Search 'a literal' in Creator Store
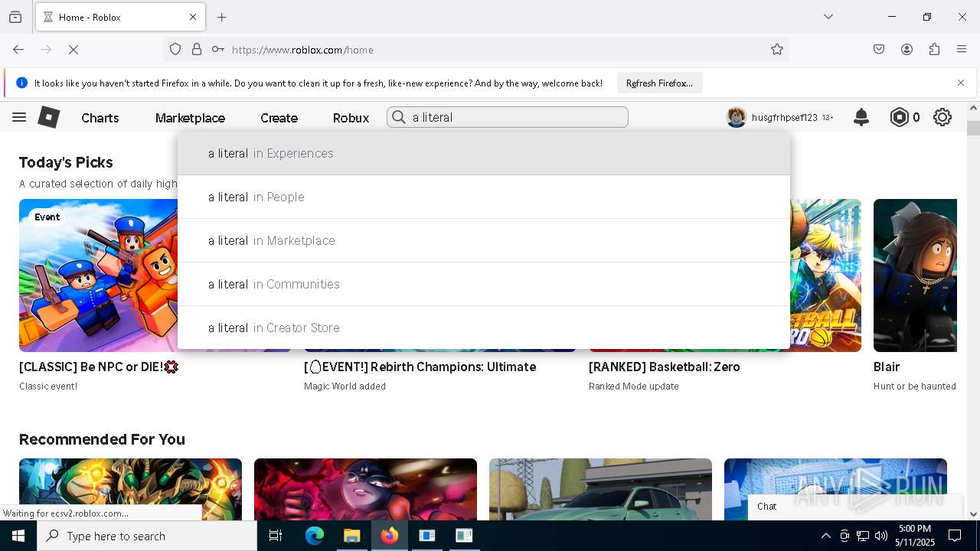 tap(484, 328)
